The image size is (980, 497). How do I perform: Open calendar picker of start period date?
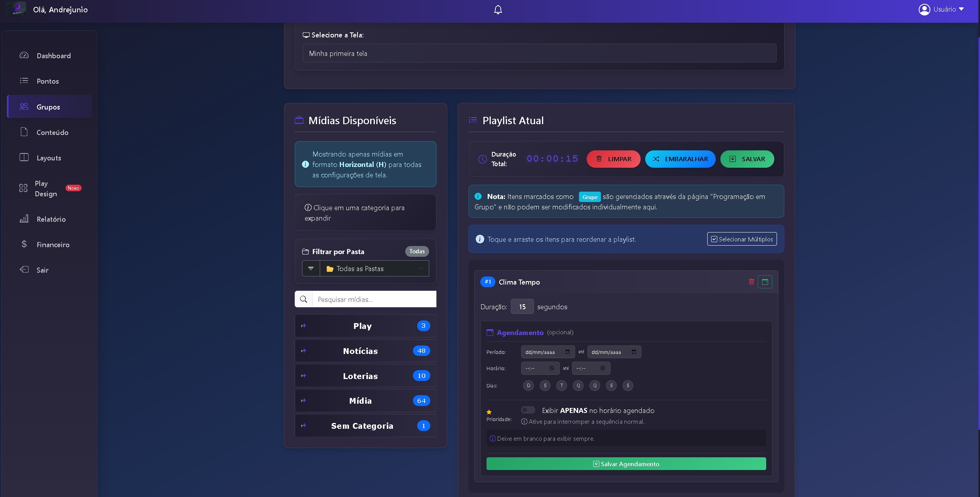coord(567,352)
